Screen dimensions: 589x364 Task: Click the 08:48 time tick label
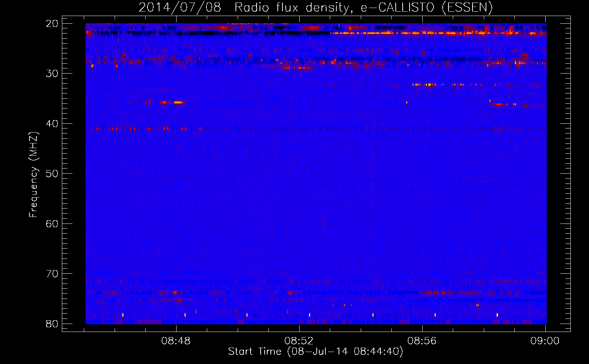[x=176, y=341]
